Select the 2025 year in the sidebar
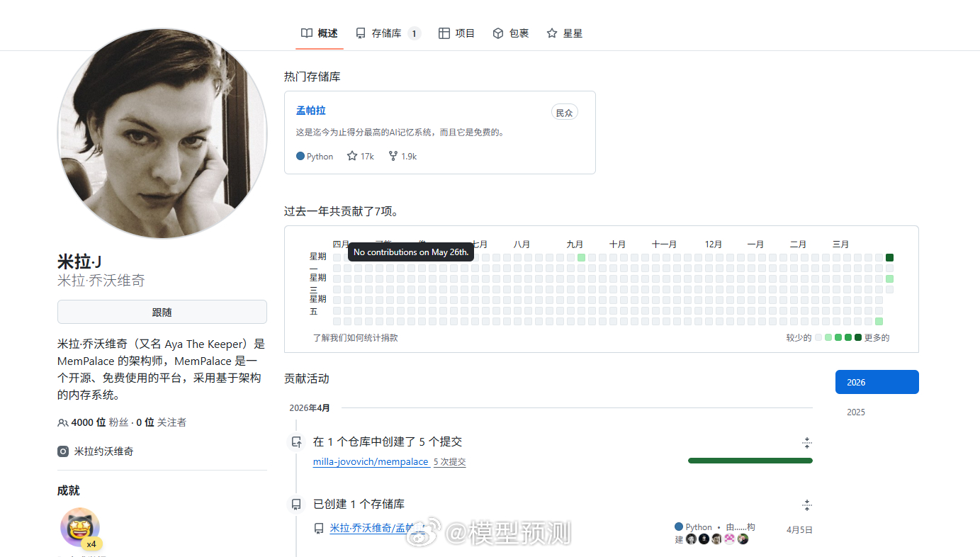 (855, 412)
